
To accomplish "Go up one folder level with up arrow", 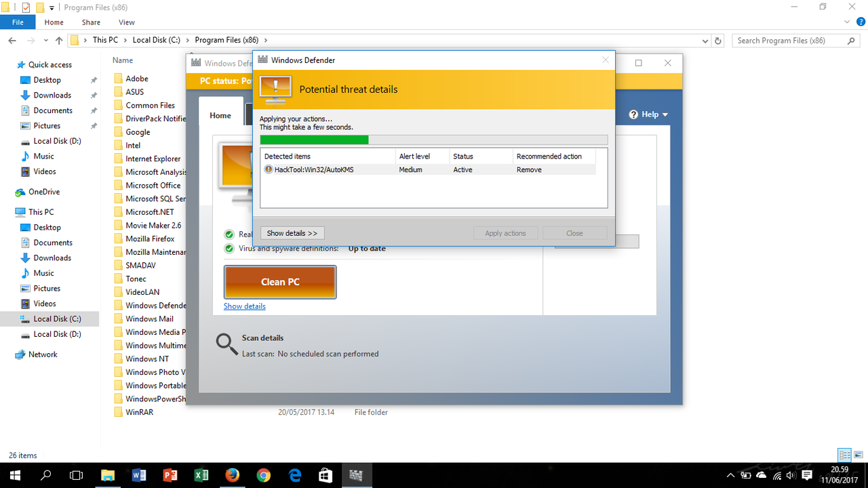I will point(59,41).
